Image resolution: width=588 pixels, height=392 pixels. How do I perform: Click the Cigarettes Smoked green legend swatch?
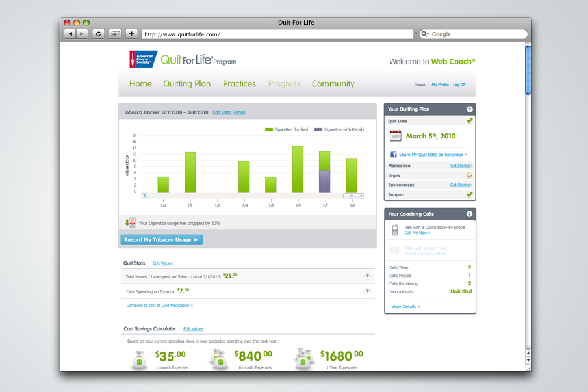point(268,130)
